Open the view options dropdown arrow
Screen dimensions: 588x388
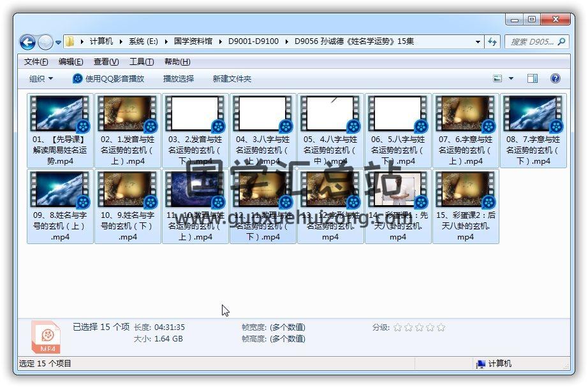pos(511,78)
